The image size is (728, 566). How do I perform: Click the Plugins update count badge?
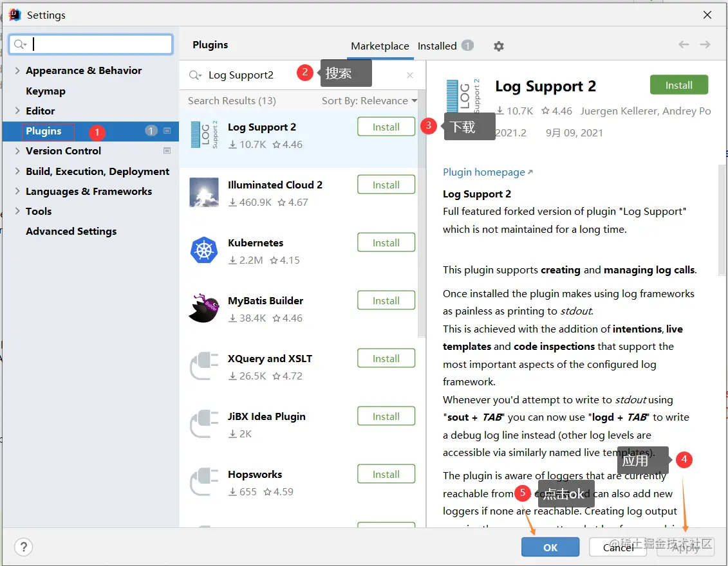(151, 131)
